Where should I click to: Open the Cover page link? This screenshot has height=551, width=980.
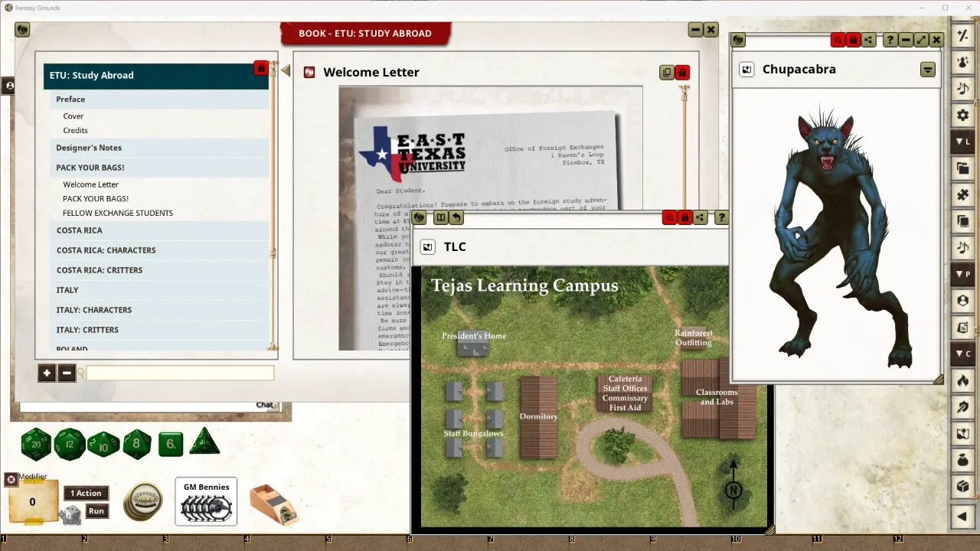point(73,116)
